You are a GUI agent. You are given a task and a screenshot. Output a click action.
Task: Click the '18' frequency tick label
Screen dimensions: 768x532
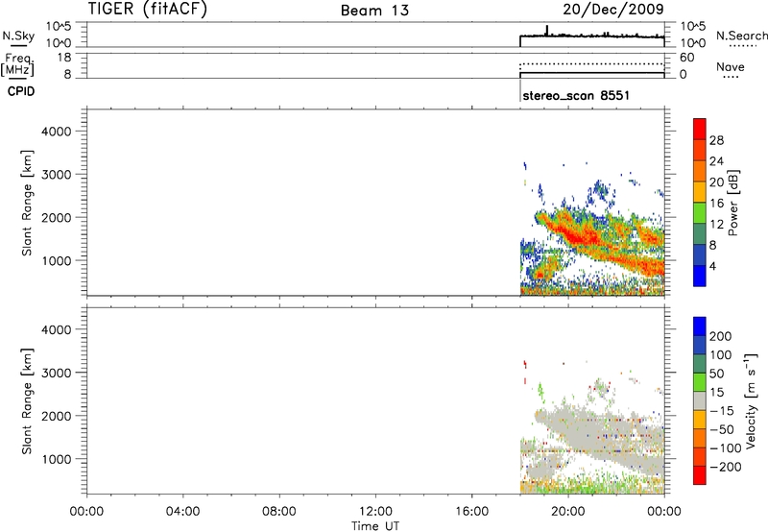point(64,58)
